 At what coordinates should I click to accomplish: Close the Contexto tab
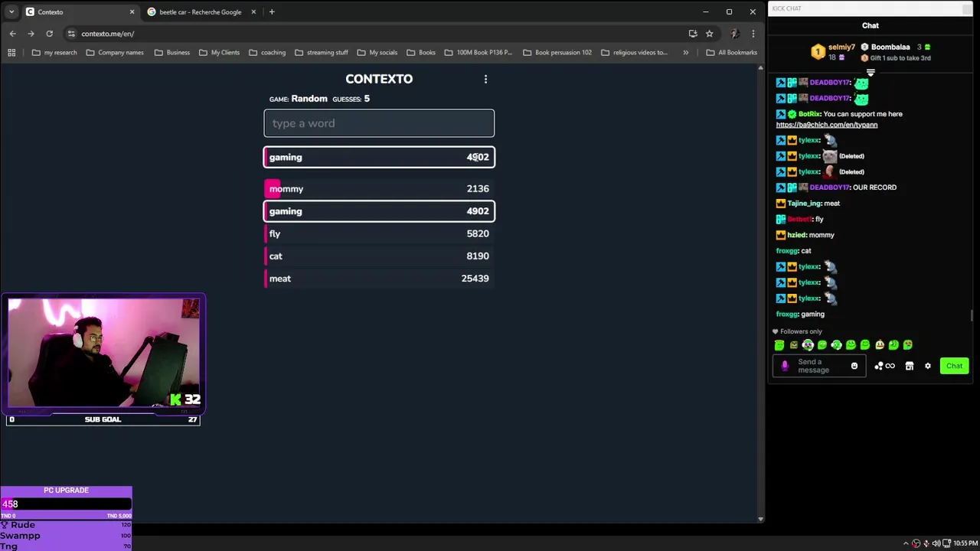[132, 11]
